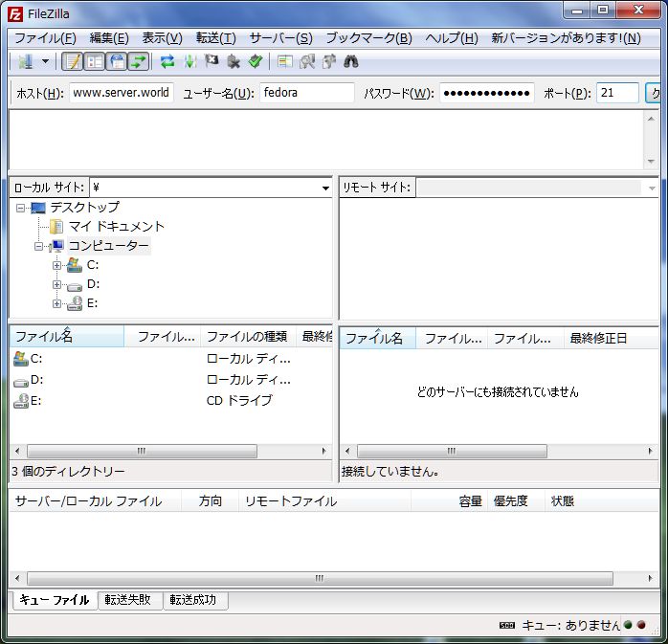Switch to the キュー ファイル tab
Viewport: 668px width, 644px height.
(x=55, y=600)
